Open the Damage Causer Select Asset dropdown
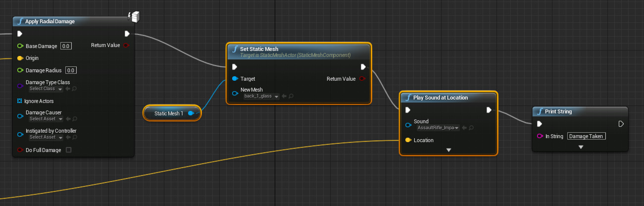 click(46, 119)
